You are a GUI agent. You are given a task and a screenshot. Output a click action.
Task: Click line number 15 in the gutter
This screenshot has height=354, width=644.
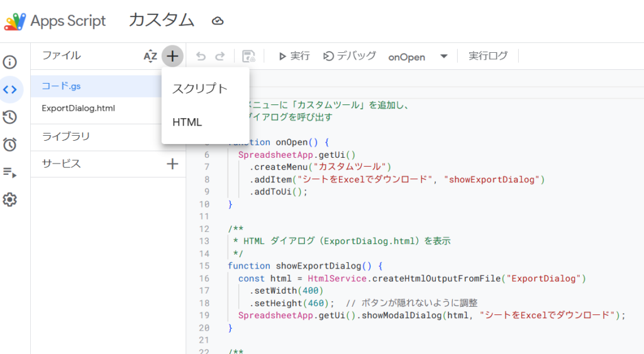(x=204, y=266)
